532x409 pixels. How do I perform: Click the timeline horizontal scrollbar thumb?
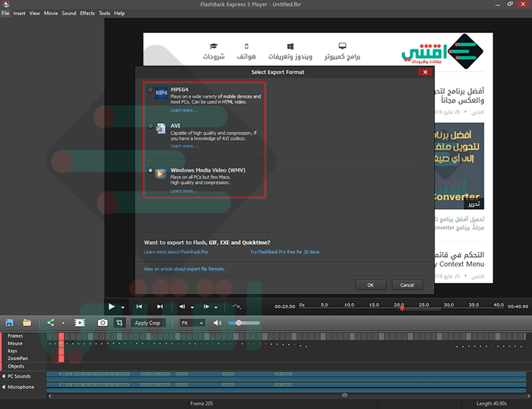tap(345, 396)
